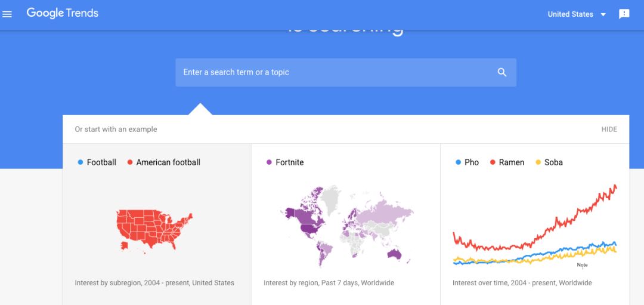This screenshot has height=305, width=644.
Task: Click 'Or start with an example' heading
Action: click(116, 130)
